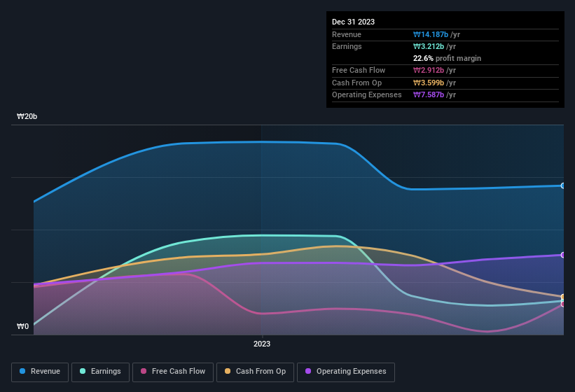Toggle the Earnings legend button
Image resolution: width=575 pixels, height=392 pixels.
pos(100,372)
